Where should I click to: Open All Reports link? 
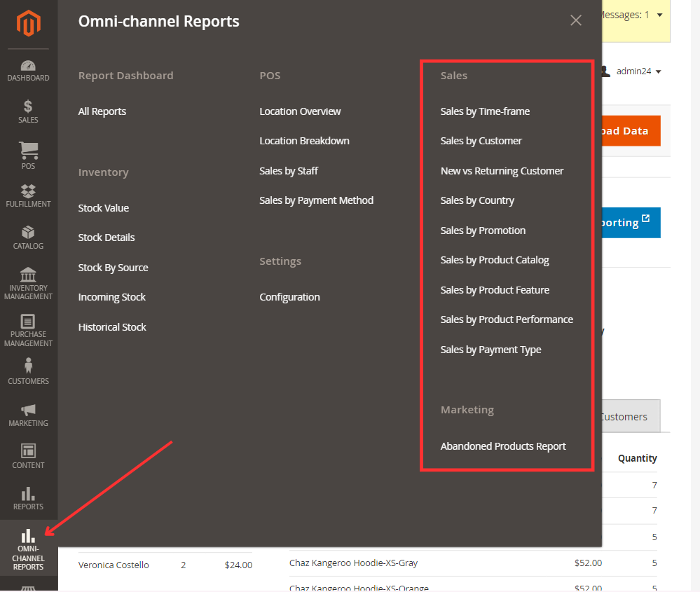(x=102, y=111)
